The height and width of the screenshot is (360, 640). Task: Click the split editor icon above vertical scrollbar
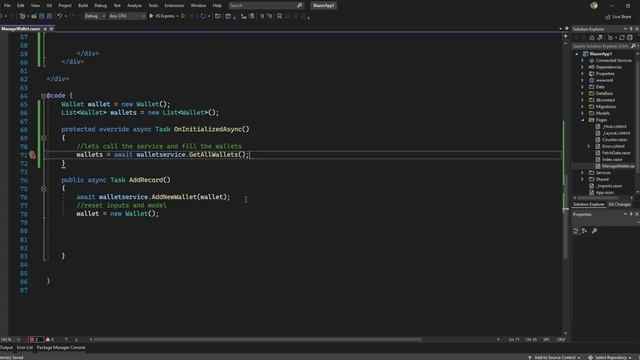565,36
